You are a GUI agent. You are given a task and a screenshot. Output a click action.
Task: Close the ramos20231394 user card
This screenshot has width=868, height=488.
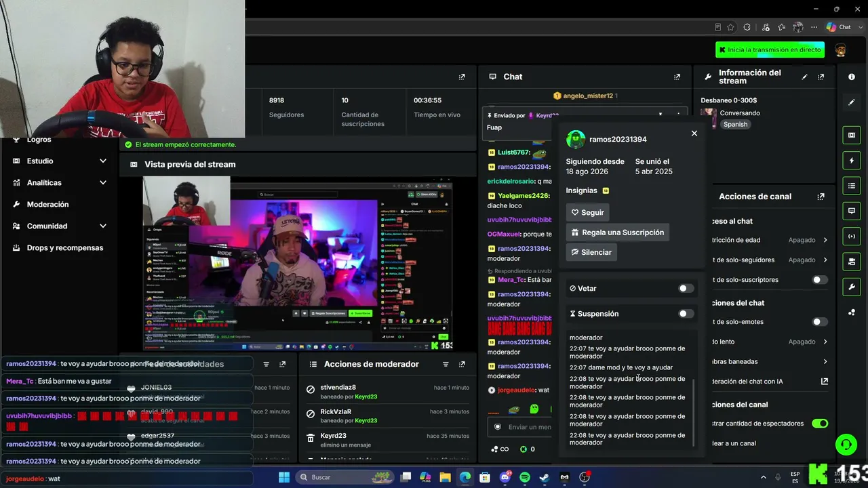click(x=694, y=134)
